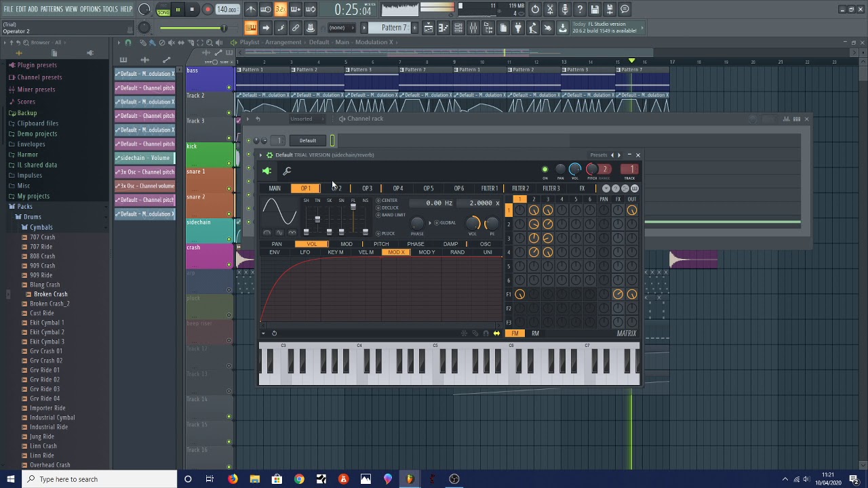Click the green plug icon in plugin wrapper

coord(267,171)
